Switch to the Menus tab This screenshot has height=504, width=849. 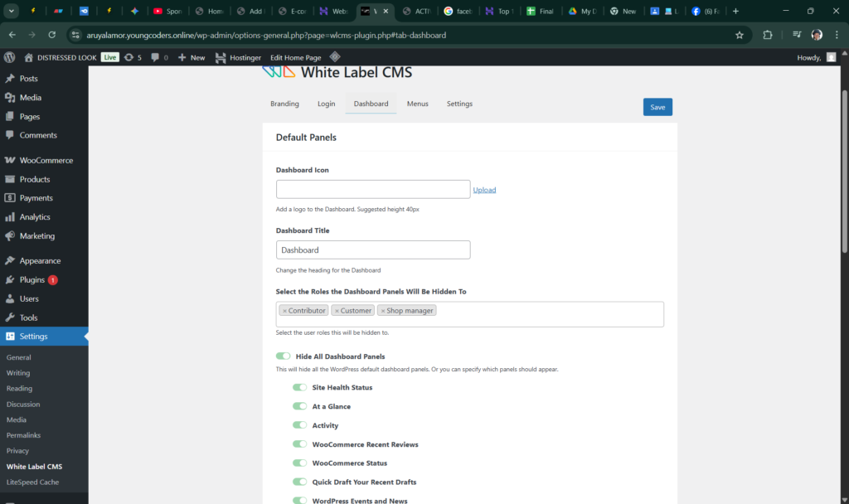click(x=417, y=104)
